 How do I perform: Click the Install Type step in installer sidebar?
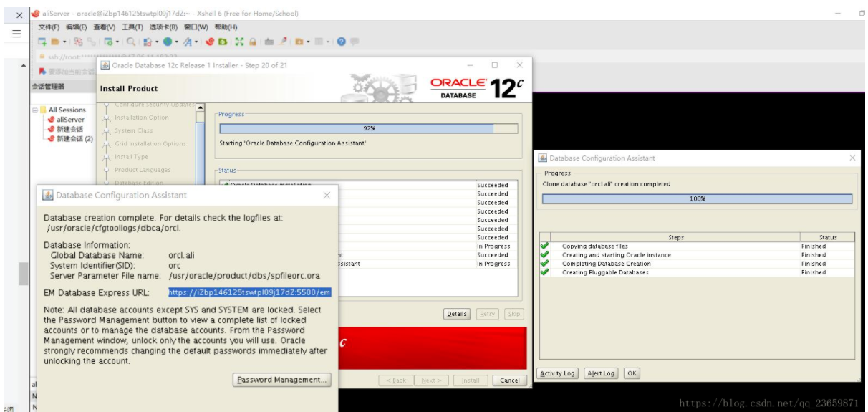click(131, 156)
